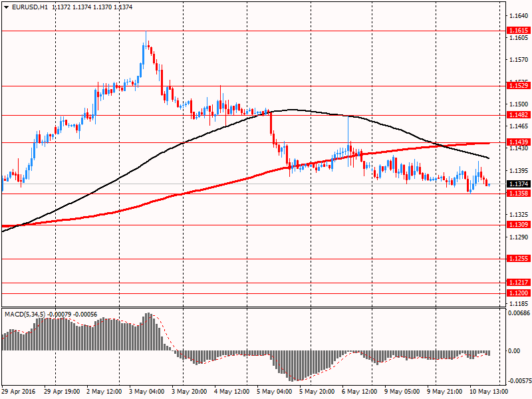This screenshot has width=532, height=399.
Task: Click the 10 May 13:00 time label
Action: coord(489,392)
